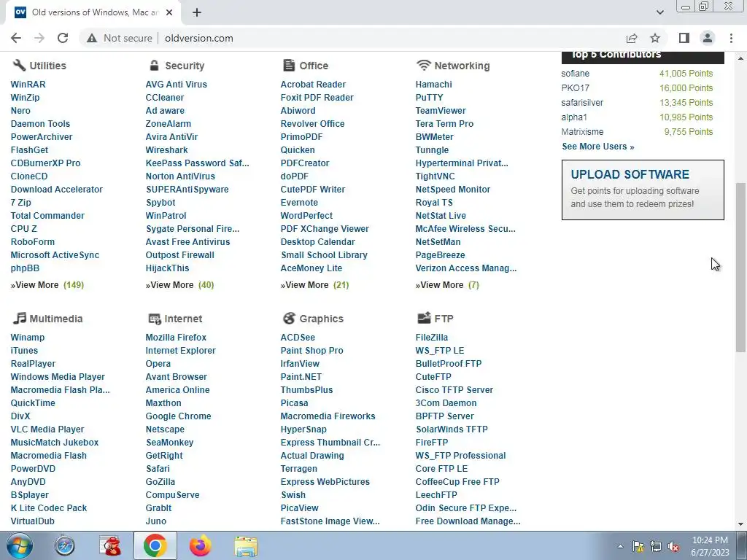Open the Mozilla Firefox link
Image resolution: width=747 pixels, height=560 pixels.
pos(176,337)
